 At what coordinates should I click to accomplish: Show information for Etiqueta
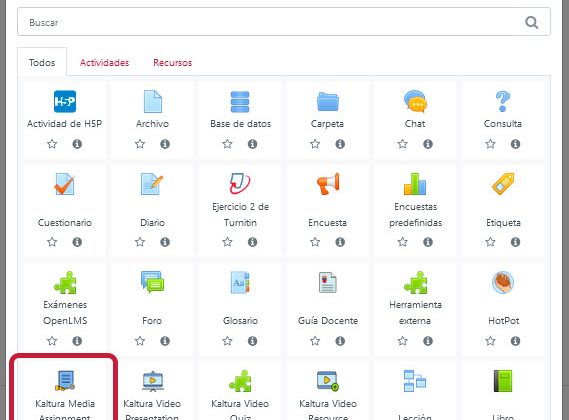pos(515,242)
